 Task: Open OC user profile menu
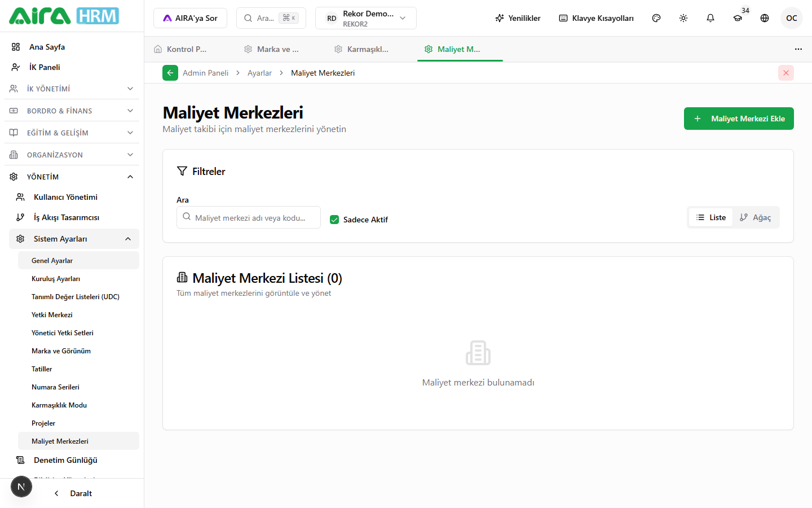(x=792, y=18)
